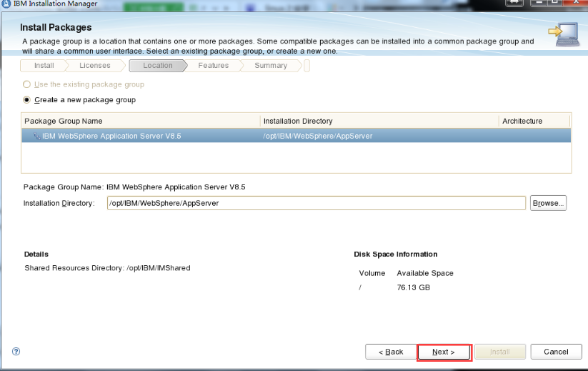Go to the Install wizard step
The image size is (588, 371).
[44, 66]
